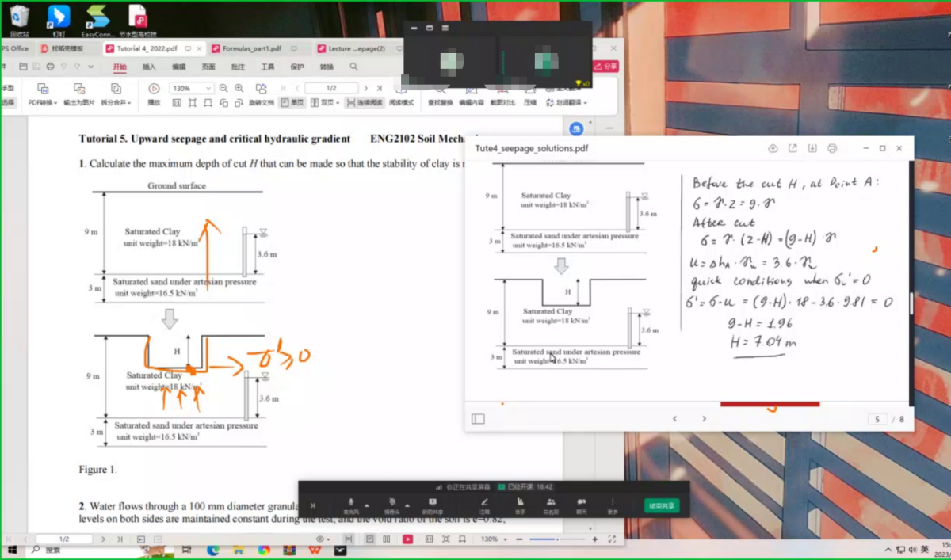
Task: Open the 插入 ribbon tab
Action: tap(149, 67)
